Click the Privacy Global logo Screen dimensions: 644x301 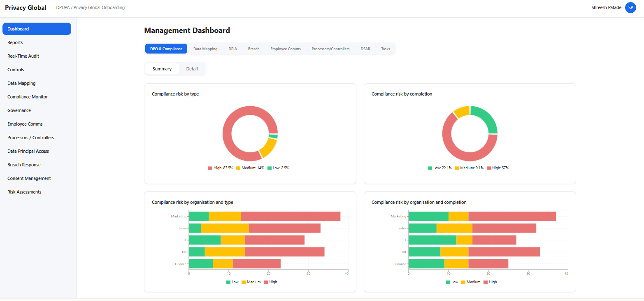coord(26,7)
